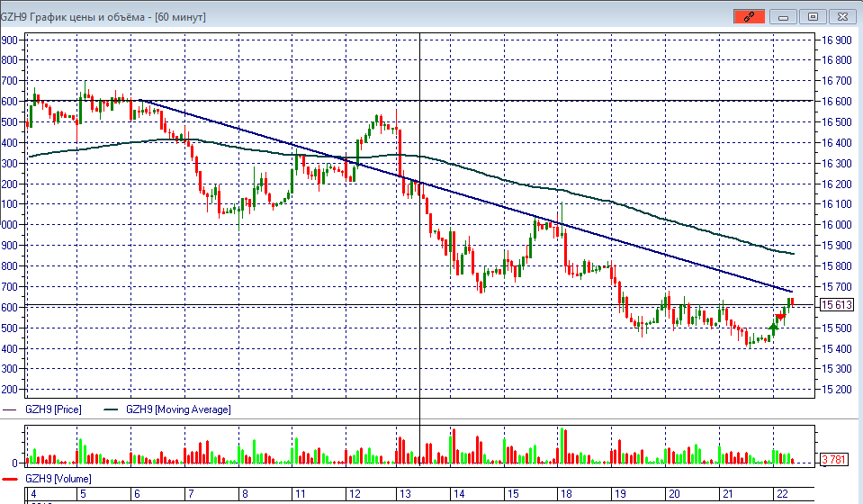Click the 16 900 price axis label
This screenshot has height=504, width=863.
pyautogui.click(x=834, y=40)
